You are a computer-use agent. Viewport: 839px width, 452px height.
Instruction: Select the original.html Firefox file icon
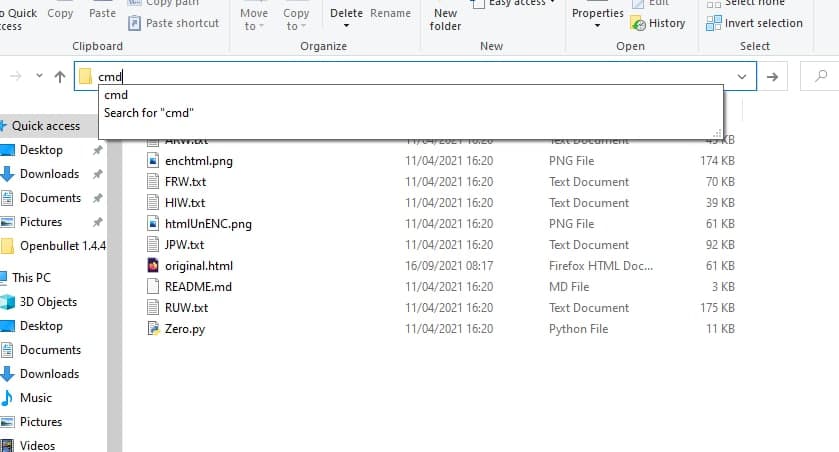point(153,266)
